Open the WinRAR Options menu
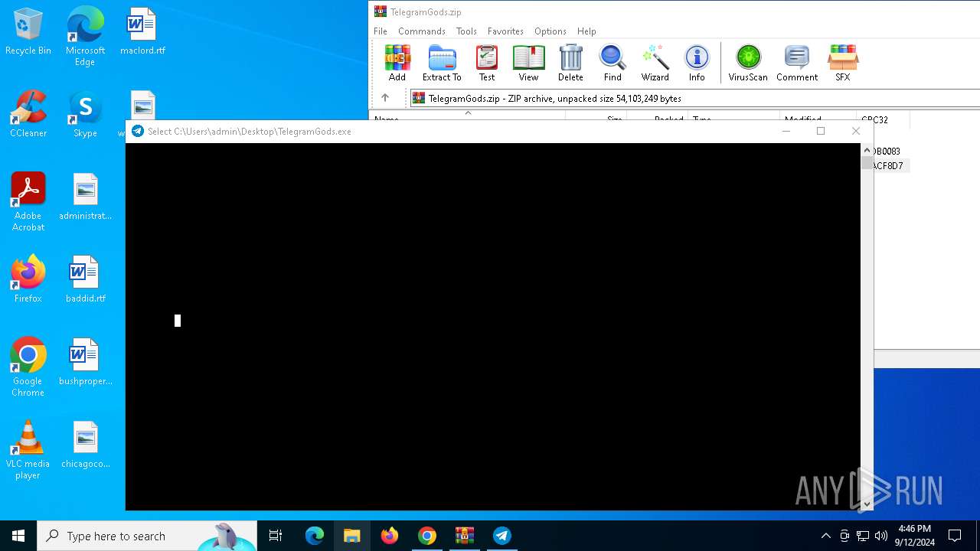 pyautogui.click(x=550, y=31)
